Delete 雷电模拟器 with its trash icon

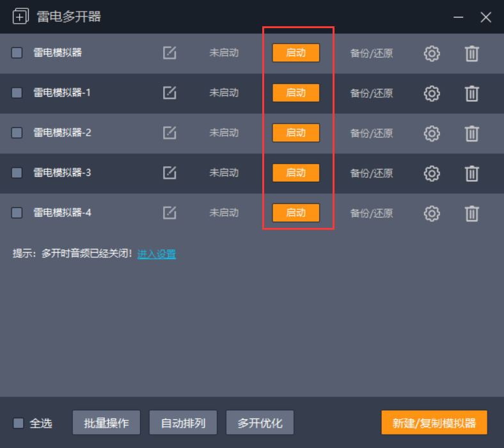tap(472, 53)
